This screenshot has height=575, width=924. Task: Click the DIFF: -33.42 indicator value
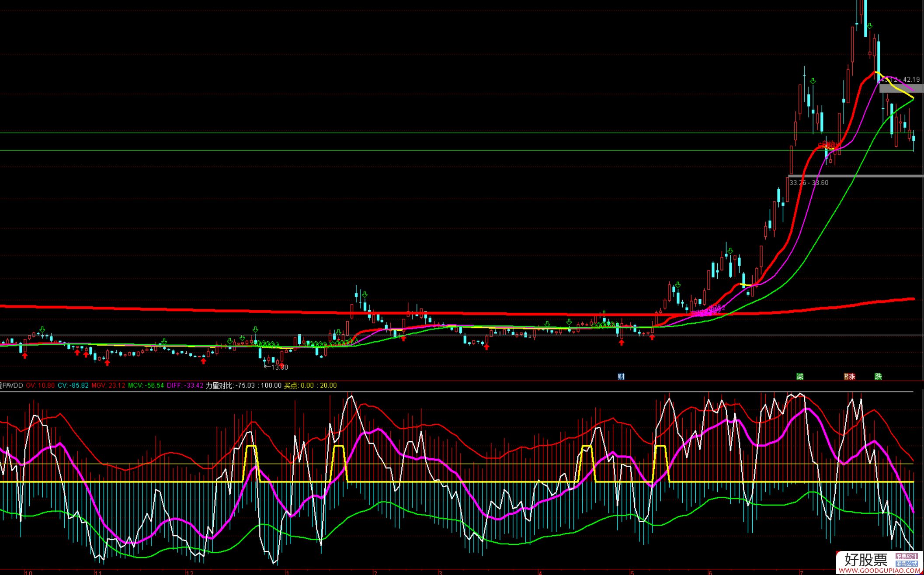[x=185, y=385]
